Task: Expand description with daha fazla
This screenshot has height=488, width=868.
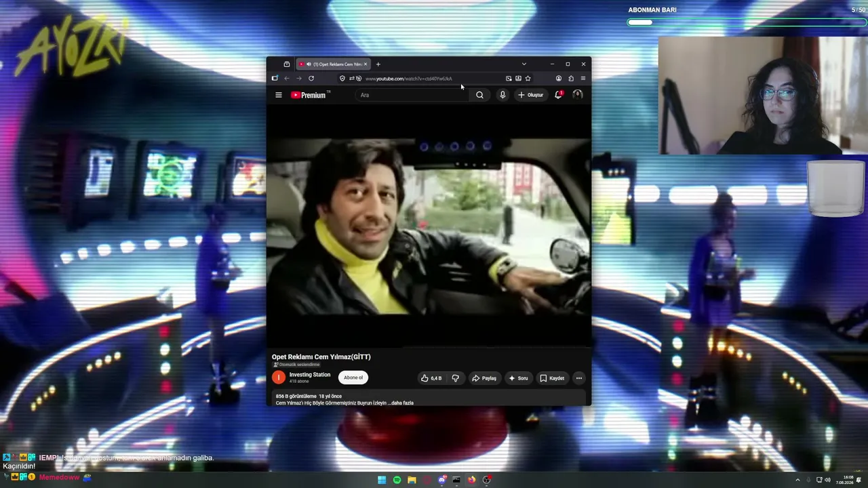Action: tap(402, 403)
